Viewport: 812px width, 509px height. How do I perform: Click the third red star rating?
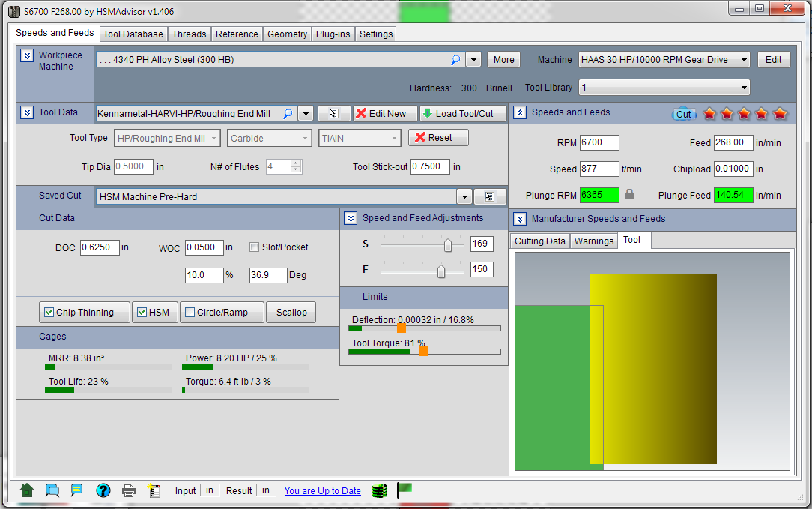(744, 113)
